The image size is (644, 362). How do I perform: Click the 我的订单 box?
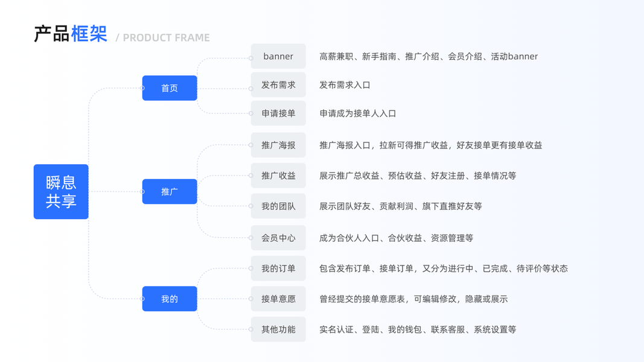[x=278, y=268]
